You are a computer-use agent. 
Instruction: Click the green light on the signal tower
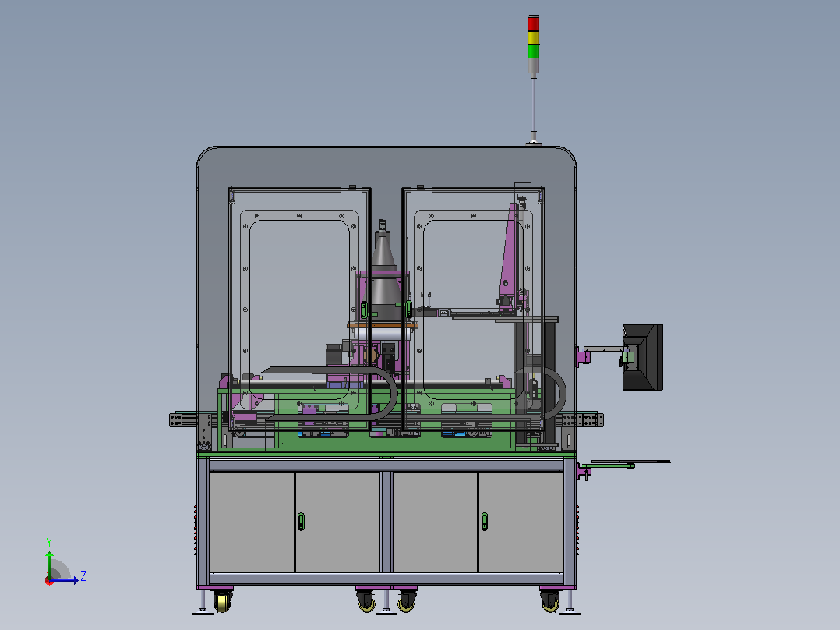[534, 51]
